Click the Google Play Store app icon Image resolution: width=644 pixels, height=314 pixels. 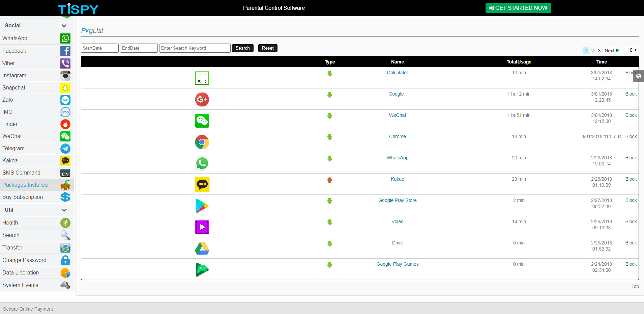tap(202, 206)
